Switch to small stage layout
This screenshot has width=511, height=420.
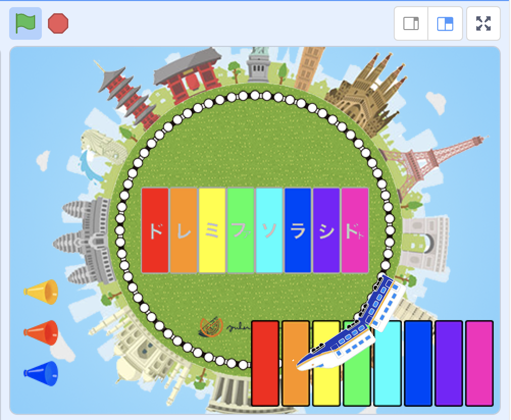click(411, 24)
